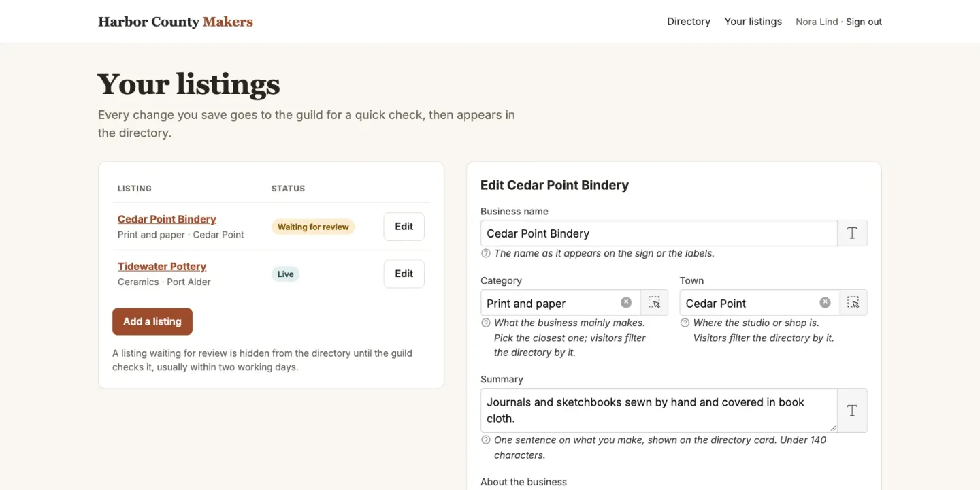Open the Category combo box
980x490 pixels.
[x=560, y=303]
